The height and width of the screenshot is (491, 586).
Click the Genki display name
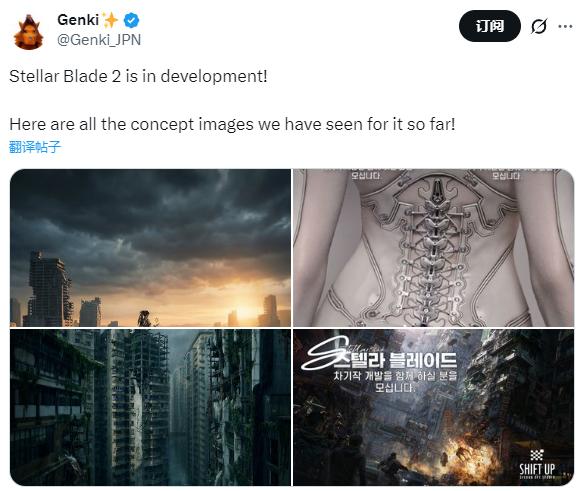pyautogui.click(x=78, y=20)
